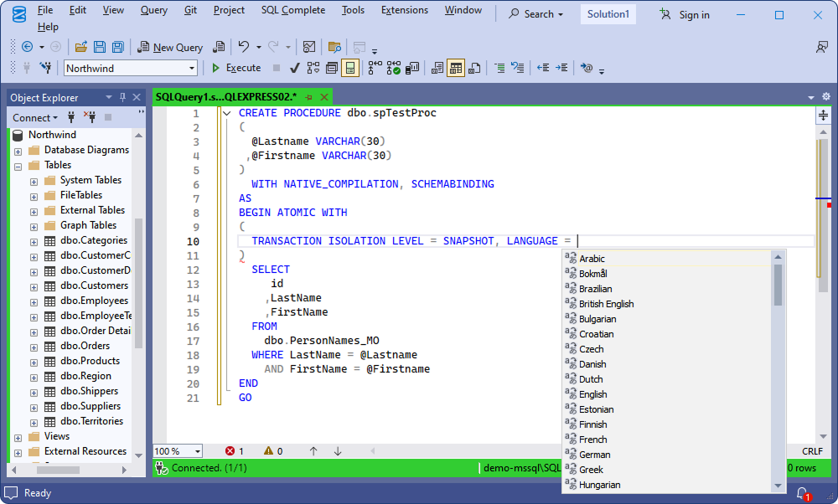Screen dimensions: 838x504
Task: Open the File menu
Action: point(45,10)
